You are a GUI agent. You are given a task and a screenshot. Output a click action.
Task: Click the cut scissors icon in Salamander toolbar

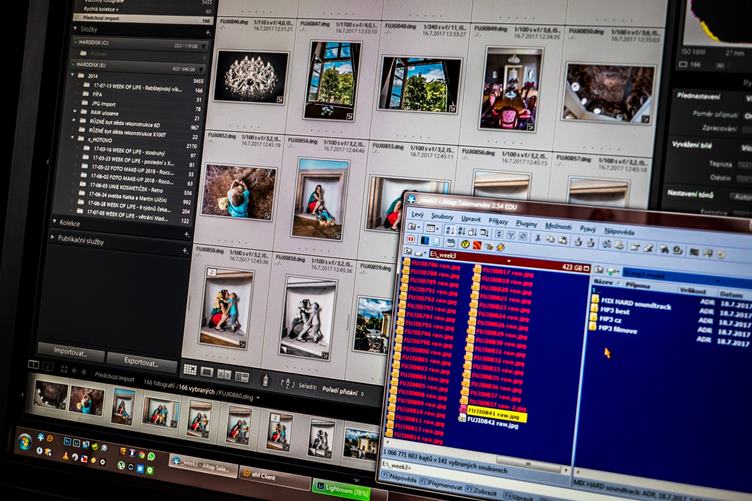click(x=538, y=237)
